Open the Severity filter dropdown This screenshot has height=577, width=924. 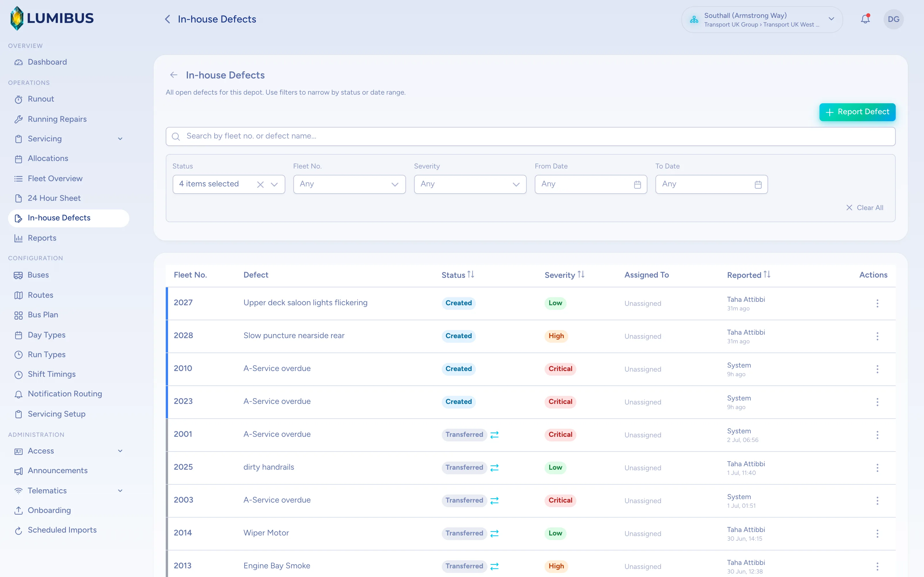coord(470,184)
